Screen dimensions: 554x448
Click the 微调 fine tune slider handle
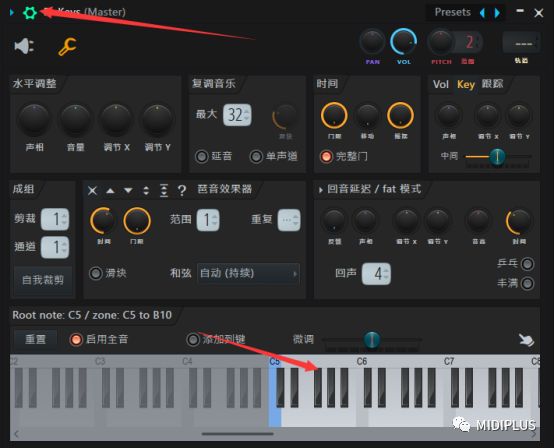pyautogui.click(x=372, y=340)
